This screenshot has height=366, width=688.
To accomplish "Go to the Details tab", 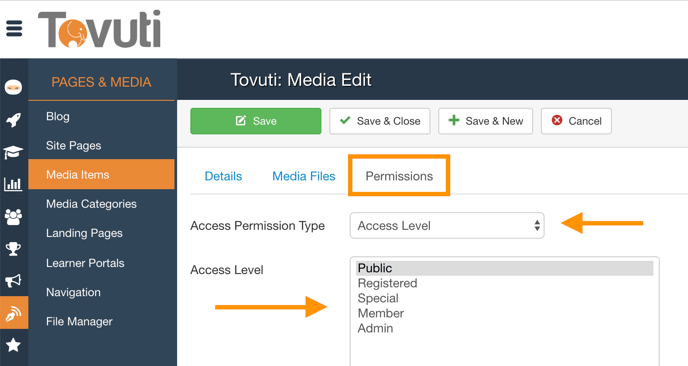I will click(223, 176).
